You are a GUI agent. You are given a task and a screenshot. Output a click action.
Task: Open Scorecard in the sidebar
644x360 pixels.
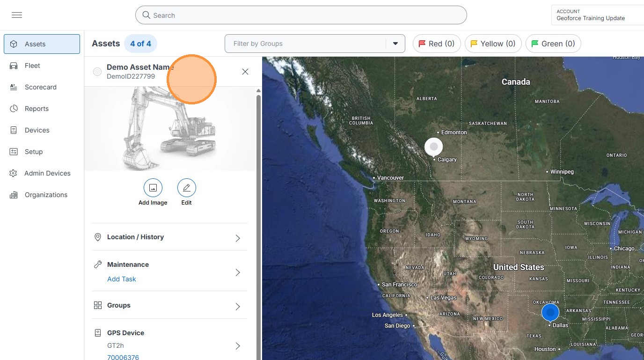coord(42,87)
